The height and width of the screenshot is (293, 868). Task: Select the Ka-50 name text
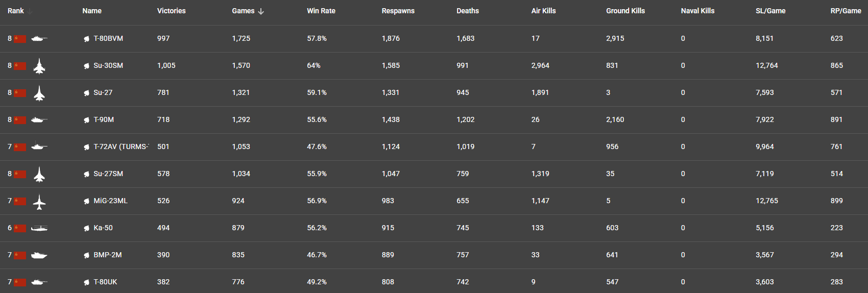click(x=103, y=228)
